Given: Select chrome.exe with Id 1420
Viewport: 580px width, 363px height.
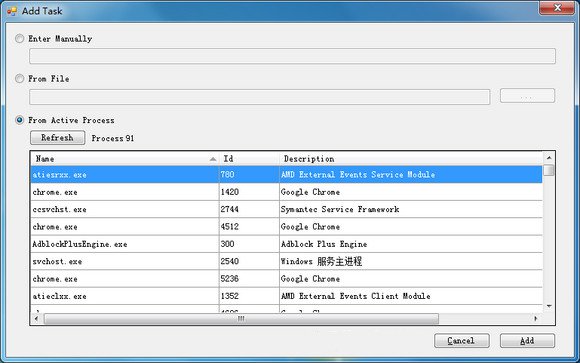Looking at the screenshot, I should (286, 192).
